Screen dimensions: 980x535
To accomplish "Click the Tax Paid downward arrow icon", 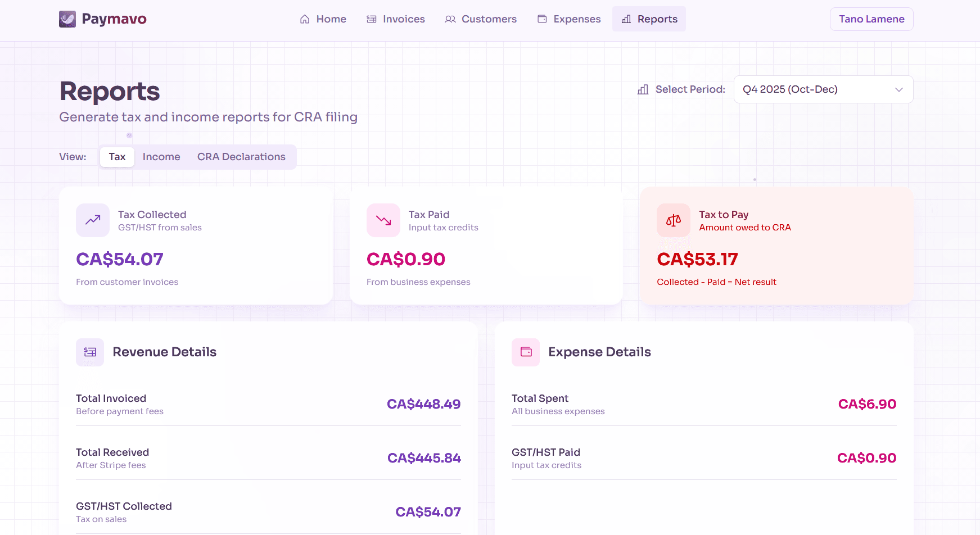I will coord(383,220).
